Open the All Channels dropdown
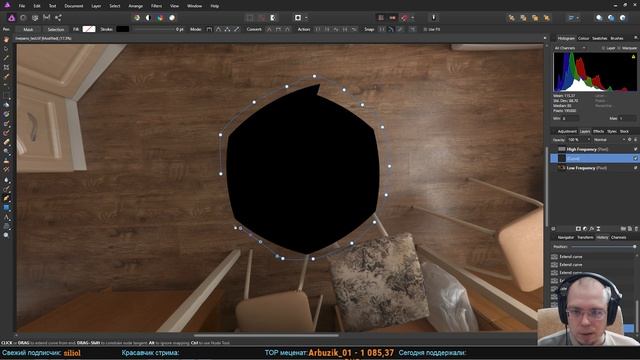The height and width of the screenshot is (360, 640). tap(570, 48)
